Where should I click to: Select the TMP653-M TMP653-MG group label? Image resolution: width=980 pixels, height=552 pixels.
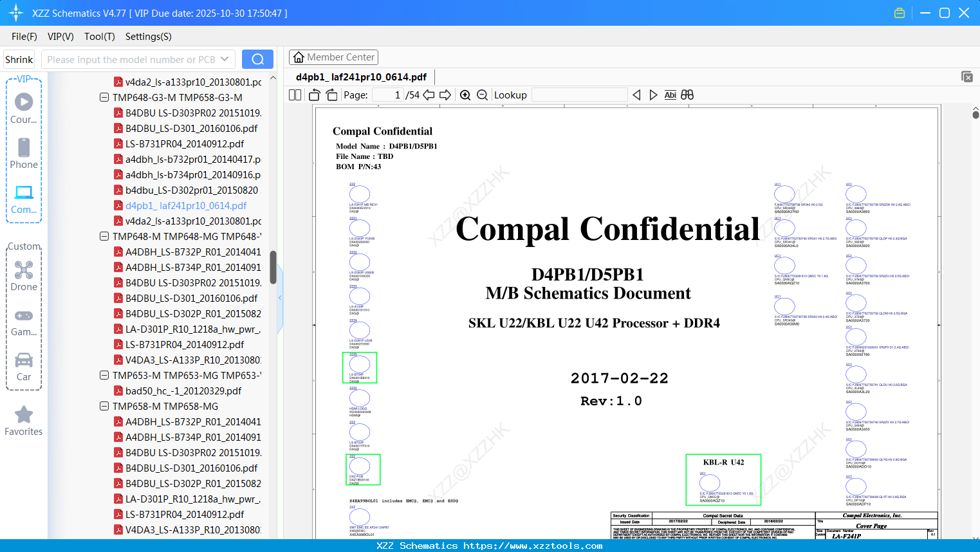click(187, 375)
